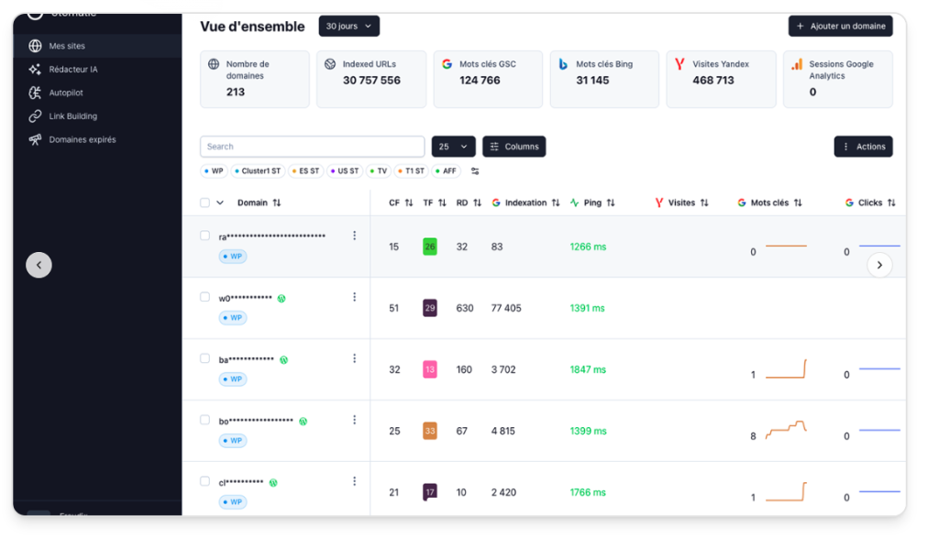Filter by the TV tag chip
This screenshot has height=560, width=939.
click(x=379, y=171)
